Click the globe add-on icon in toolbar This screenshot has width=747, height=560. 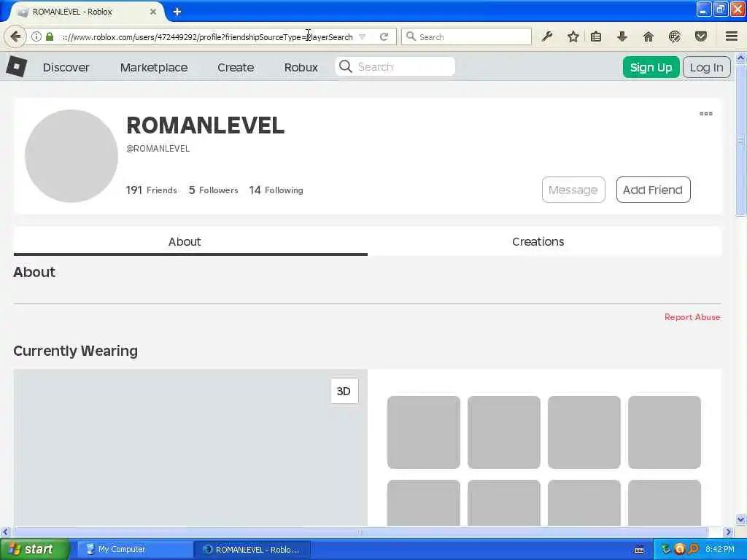pos(674,36)
